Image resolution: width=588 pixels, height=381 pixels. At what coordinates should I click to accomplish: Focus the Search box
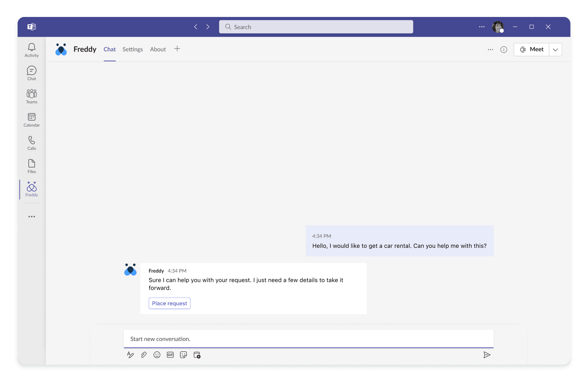pos(316,27)
